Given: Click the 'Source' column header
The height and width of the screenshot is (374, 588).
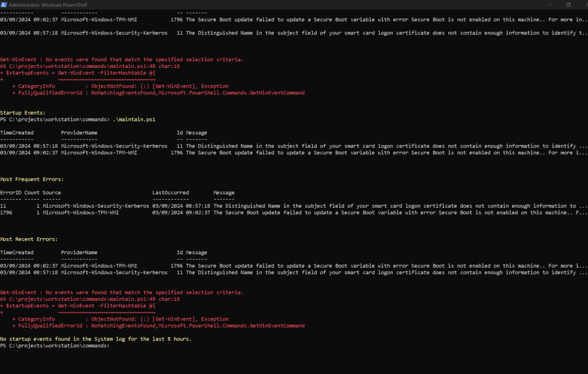Looking at the screenshot, I should pyautogui.click(x=52, y=193).
